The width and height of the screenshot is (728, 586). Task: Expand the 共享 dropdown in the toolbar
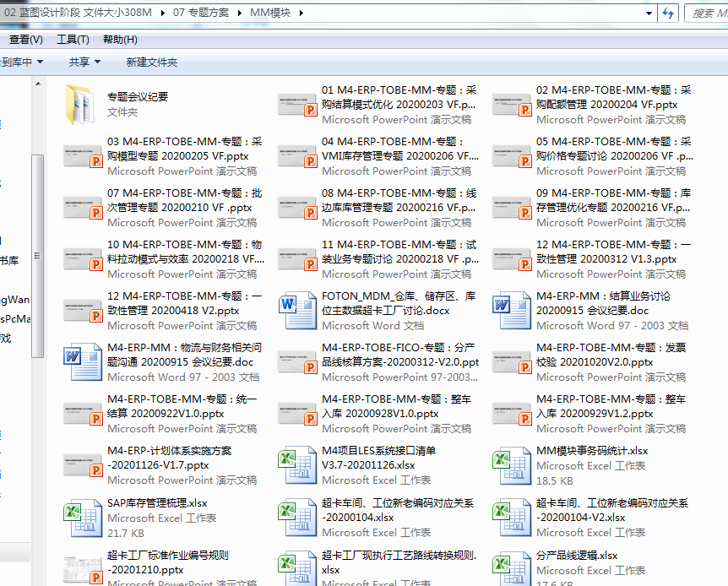pyautogui.click(x=84, y=62)
